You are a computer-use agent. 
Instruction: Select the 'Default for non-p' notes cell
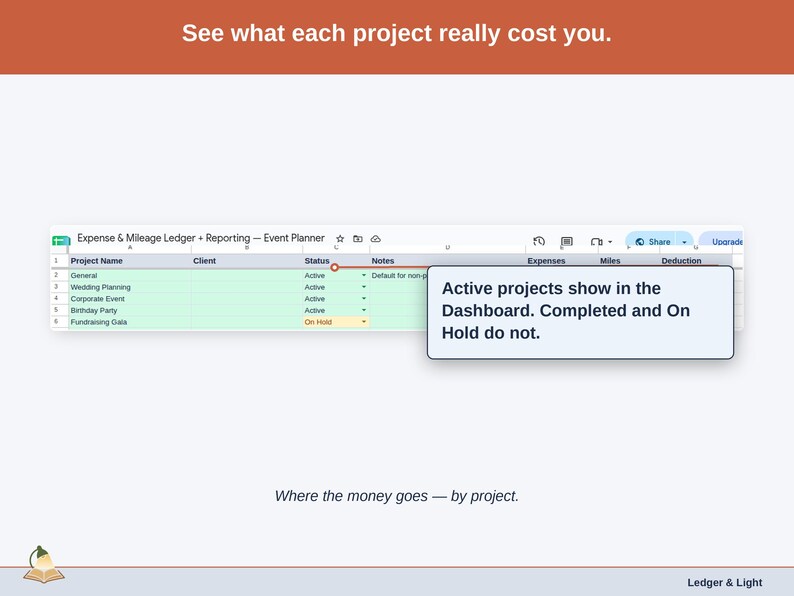(x=399, y=275)
